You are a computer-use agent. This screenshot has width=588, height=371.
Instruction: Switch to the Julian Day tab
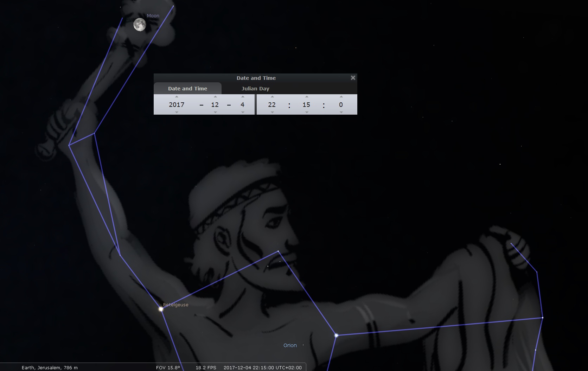(255, 89)
